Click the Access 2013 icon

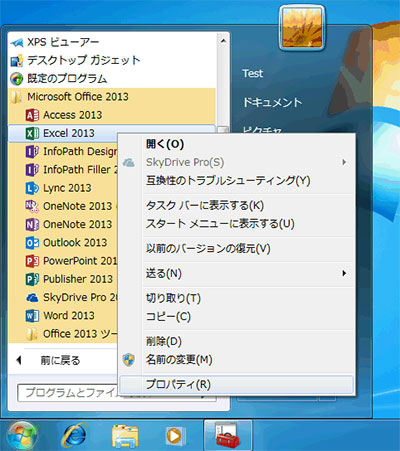pos(32,115)
